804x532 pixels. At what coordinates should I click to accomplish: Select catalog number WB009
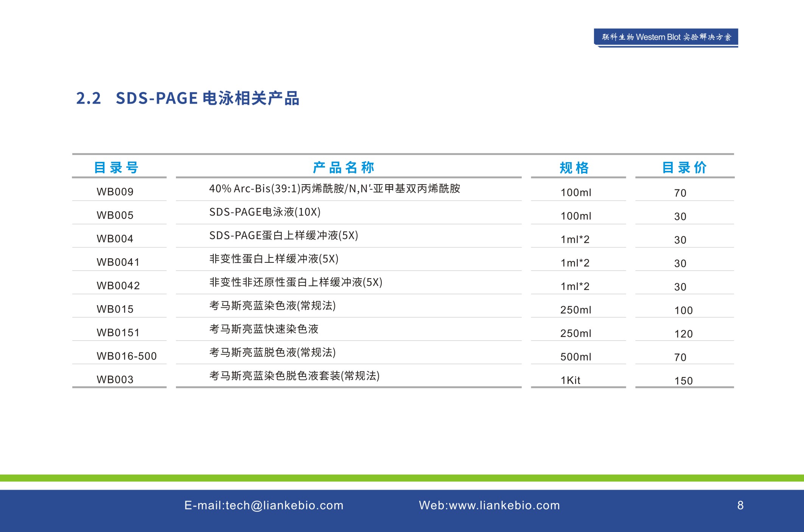pos(115,192)
